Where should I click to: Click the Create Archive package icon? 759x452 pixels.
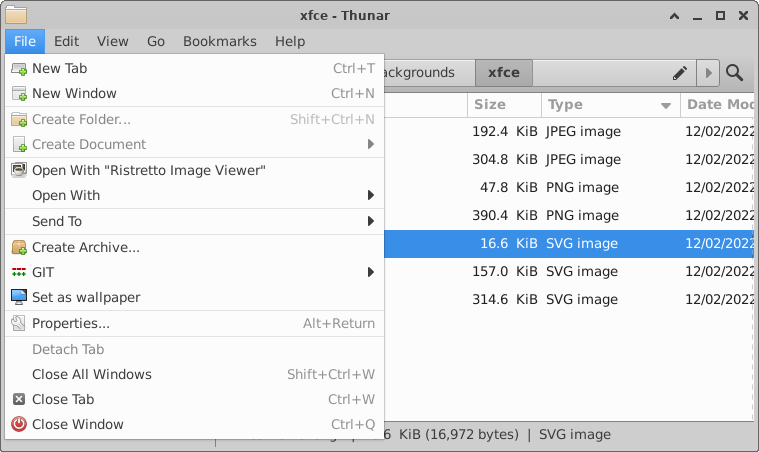coord(19,247)
